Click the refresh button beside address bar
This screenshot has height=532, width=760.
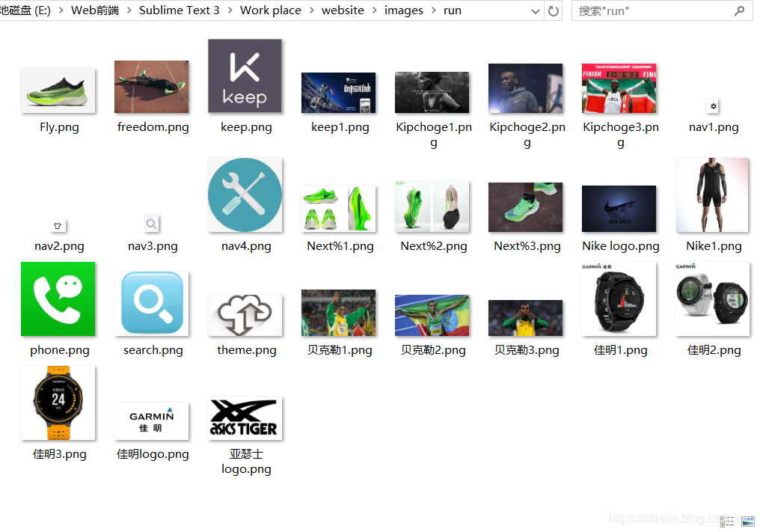[553, 10]
